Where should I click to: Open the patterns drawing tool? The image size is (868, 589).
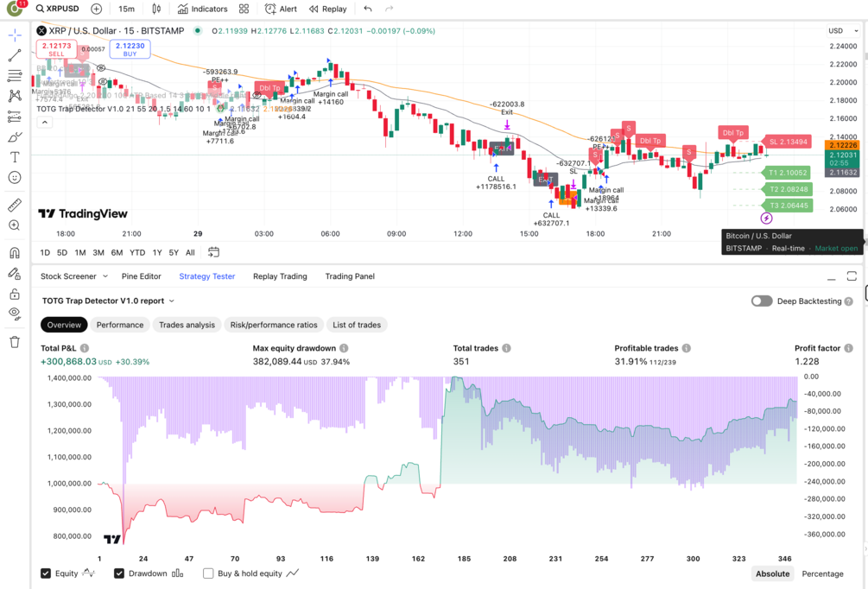pyautogui.click(x=15, y=96)
